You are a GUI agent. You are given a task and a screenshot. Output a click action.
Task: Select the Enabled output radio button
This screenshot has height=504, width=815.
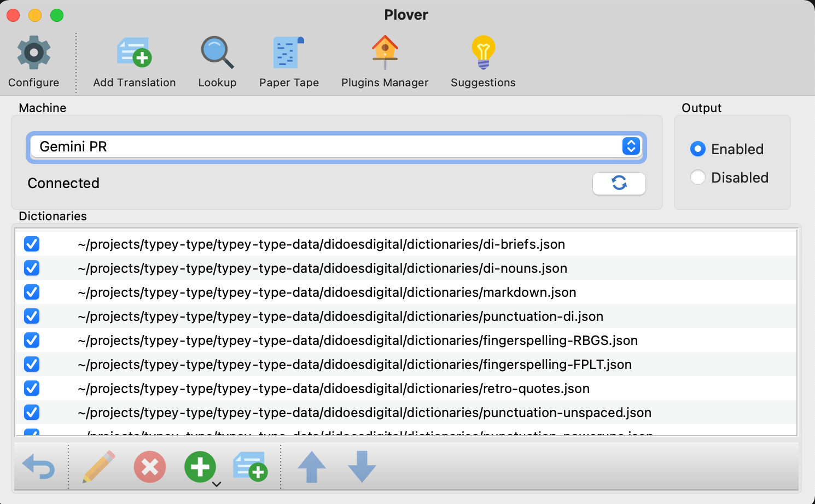pyautogui.click(x=698, y=149)
